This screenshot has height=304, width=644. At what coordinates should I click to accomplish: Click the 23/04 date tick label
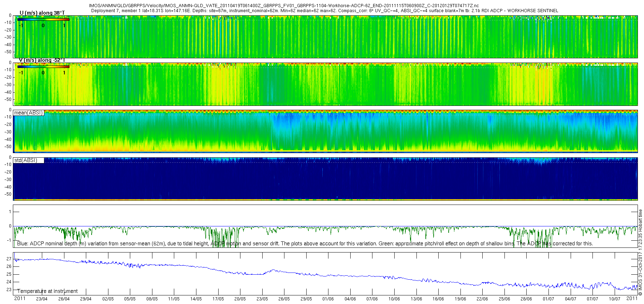[x=42, y=299]
